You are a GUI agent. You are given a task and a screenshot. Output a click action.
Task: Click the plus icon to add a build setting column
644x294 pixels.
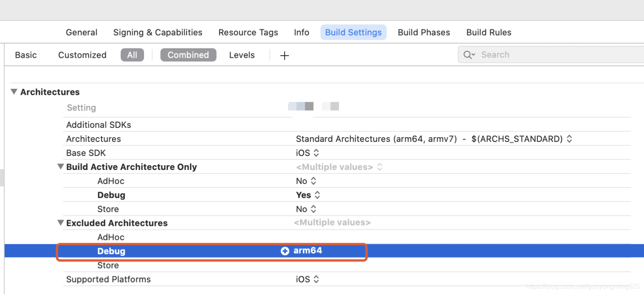(x=284, y=55)
